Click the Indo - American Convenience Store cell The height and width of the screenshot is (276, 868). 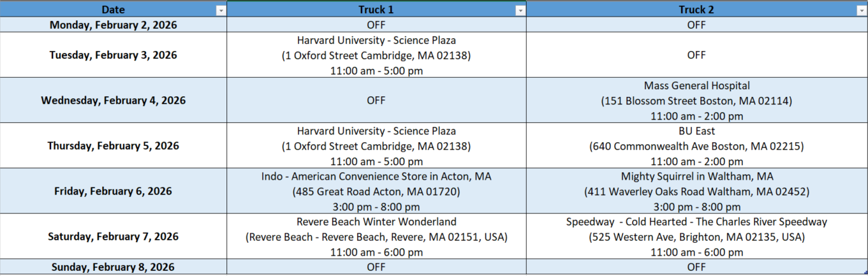[376, 191]
